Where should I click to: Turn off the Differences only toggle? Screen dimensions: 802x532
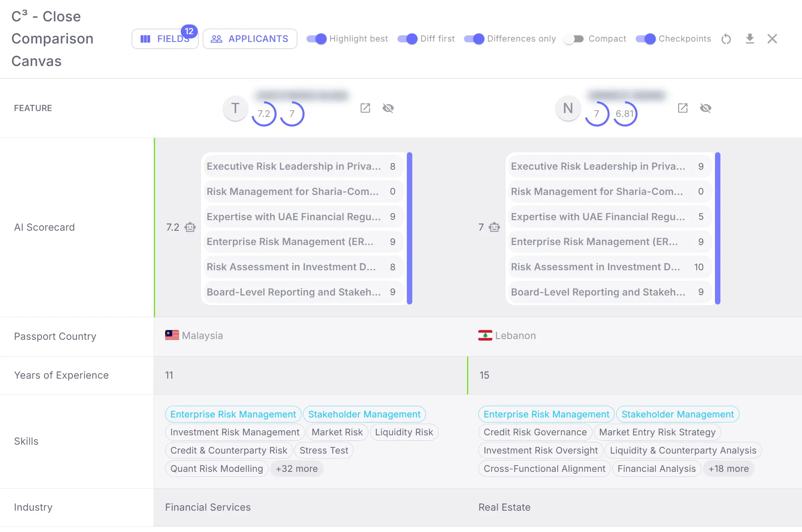[474, 39]
